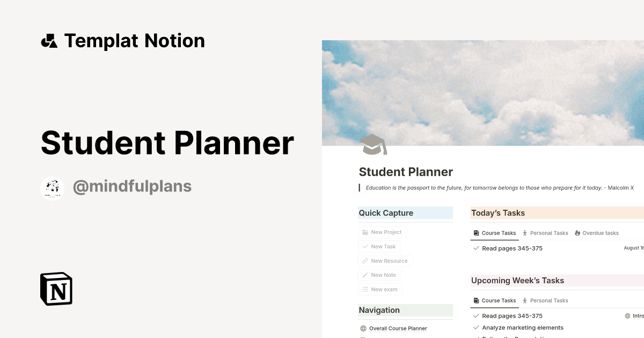Click the New Task button
The width and height of the screenshot is (644, 338).
click(x=379, y=246)
